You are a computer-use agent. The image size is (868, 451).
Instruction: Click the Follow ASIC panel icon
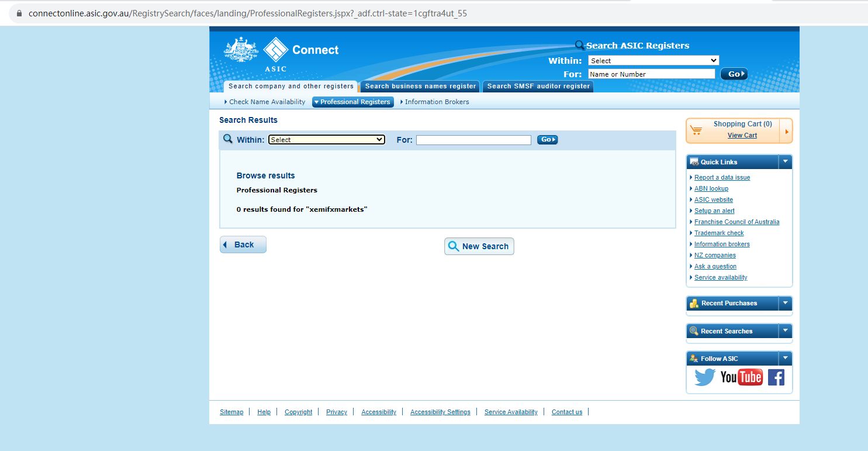pos(694,359)
